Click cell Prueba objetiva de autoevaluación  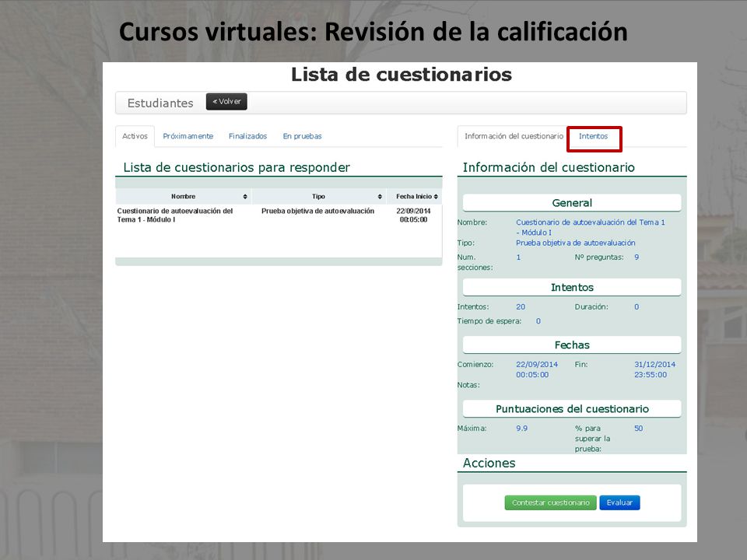tap(317, 211)
